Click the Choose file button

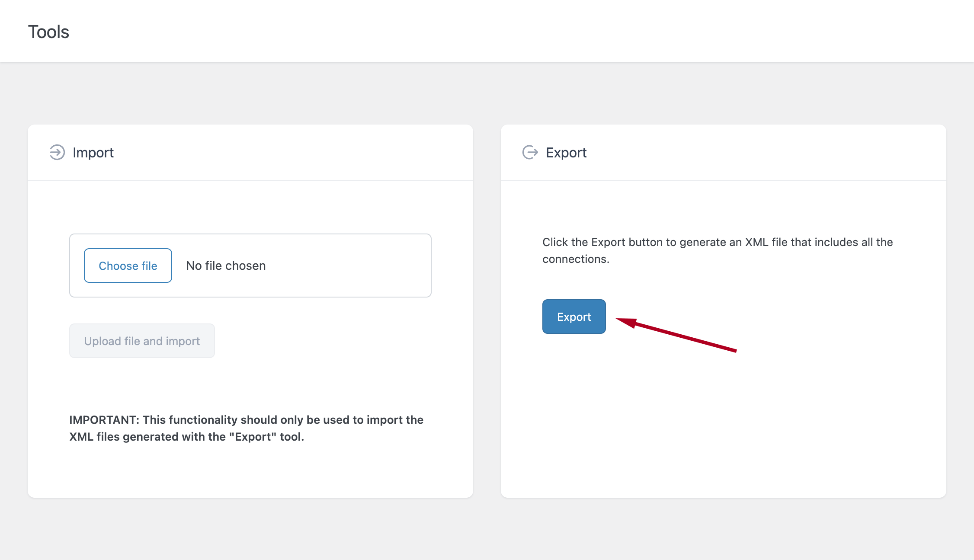pyautogui.click(x=128, y=266)
